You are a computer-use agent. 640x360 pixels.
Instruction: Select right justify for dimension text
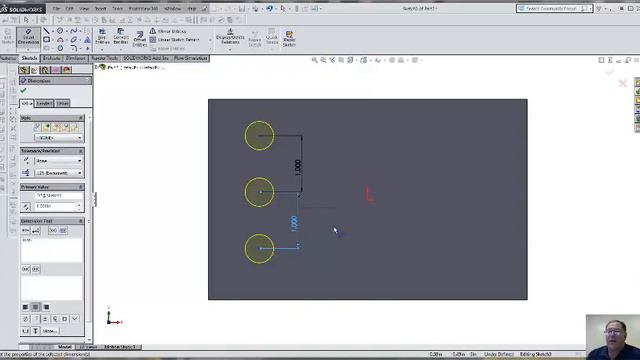46,307
